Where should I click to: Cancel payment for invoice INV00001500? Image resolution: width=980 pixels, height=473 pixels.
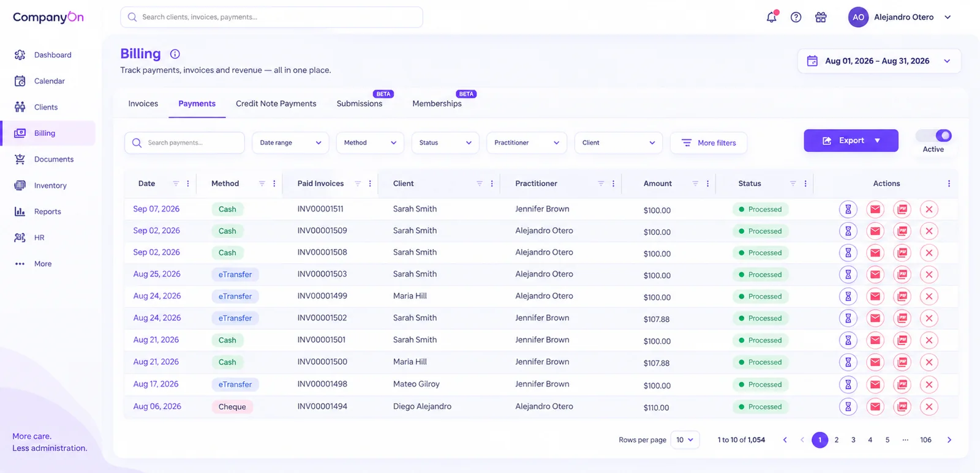(929, 362)
